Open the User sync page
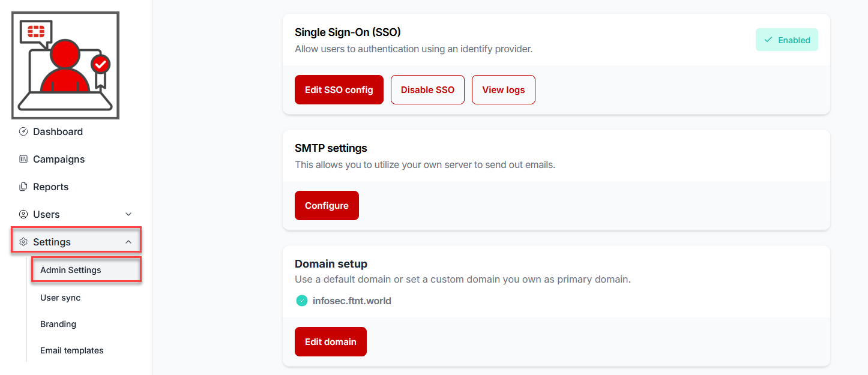 tap(60, 298)
